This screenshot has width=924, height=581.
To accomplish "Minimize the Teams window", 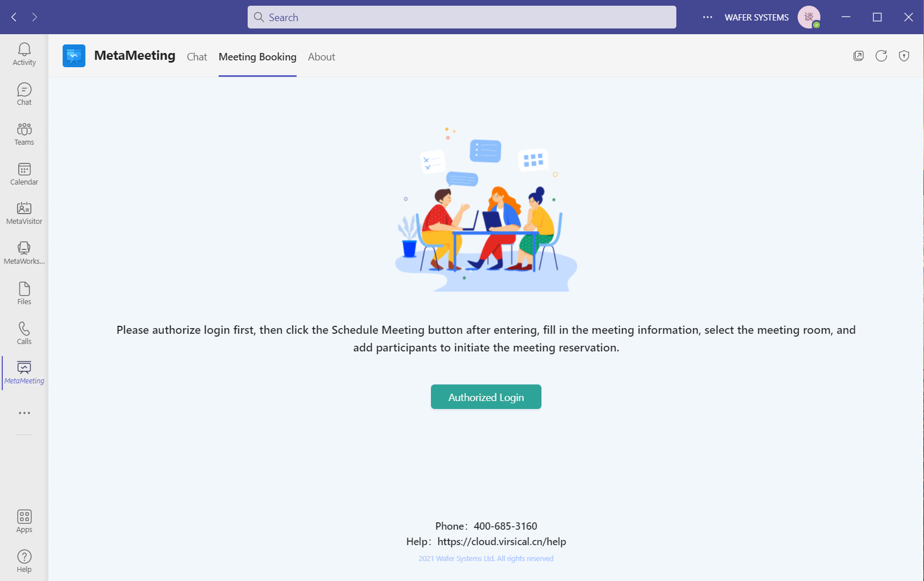I will [846, 17].
